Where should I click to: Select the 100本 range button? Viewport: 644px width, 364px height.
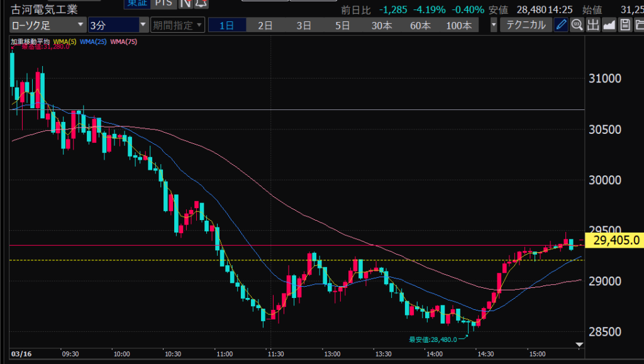pos(459,25)
